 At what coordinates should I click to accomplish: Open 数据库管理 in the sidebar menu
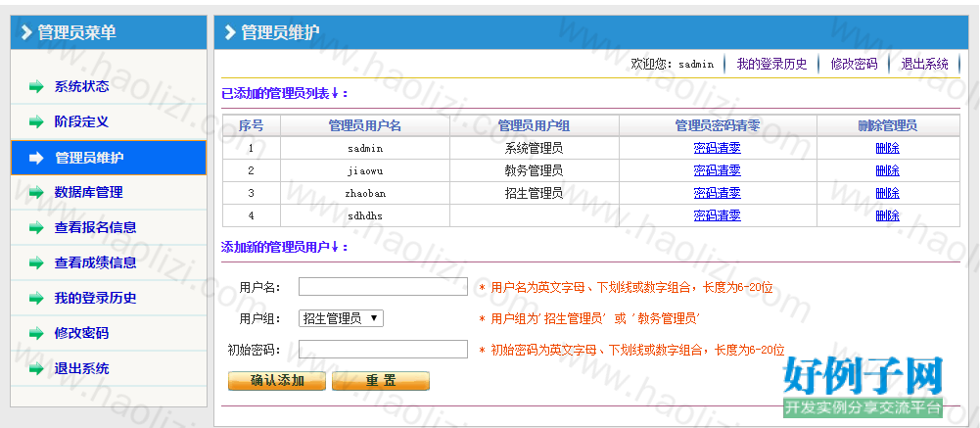[89, 192]
